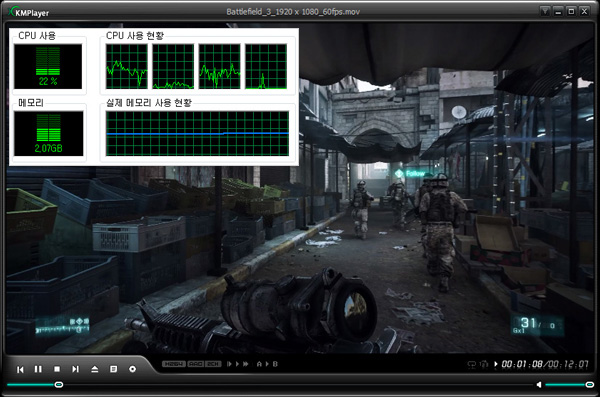600x397 pixels.
Task: Set A-B repeat start point A
Action: click(x=259, y=364)
